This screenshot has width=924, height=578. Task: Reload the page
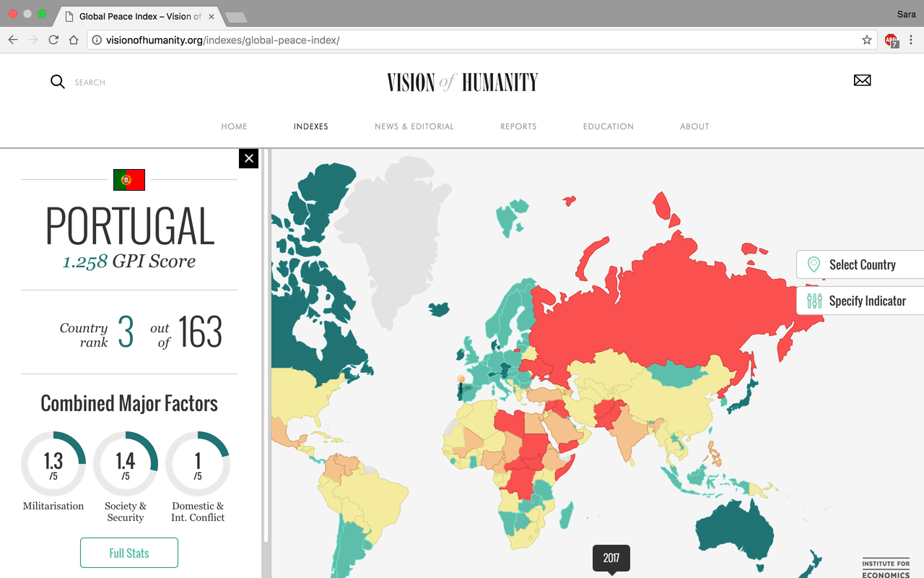click(x=53, y=40)
